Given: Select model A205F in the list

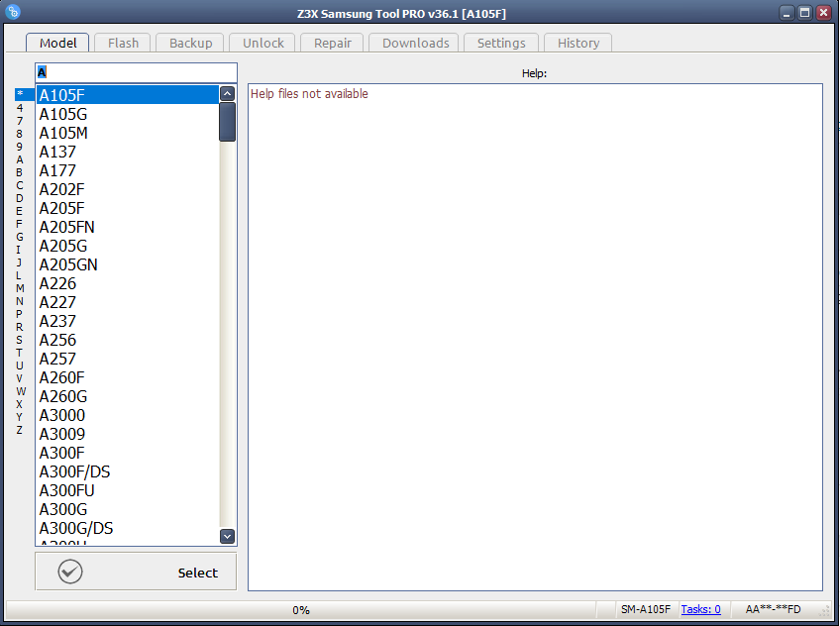Looking at the screenshot, I should pos(128,208).
